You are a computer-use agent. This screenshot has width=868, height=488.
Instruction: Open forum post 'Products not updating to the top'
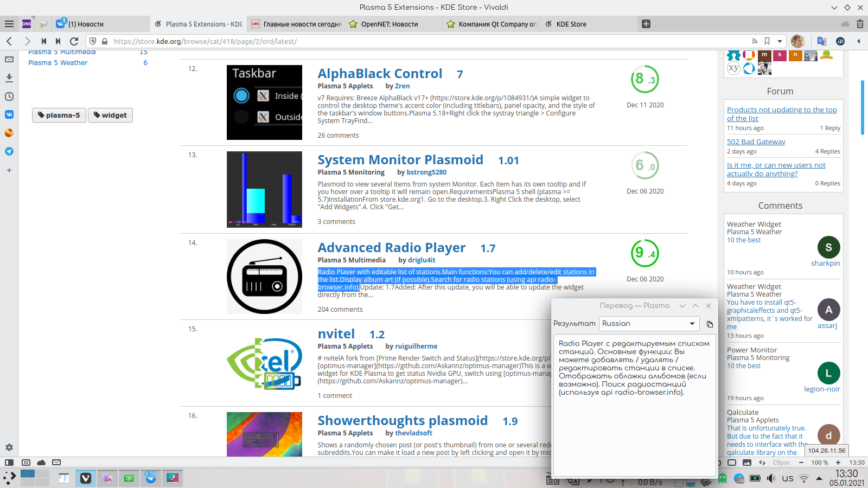pyautogui.click(x=782, y=114)
